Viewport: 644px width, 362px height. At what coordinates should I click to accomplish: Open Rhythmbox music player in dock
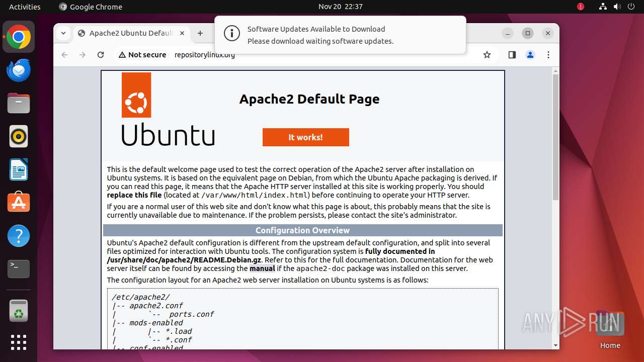[x=19, y=136]
